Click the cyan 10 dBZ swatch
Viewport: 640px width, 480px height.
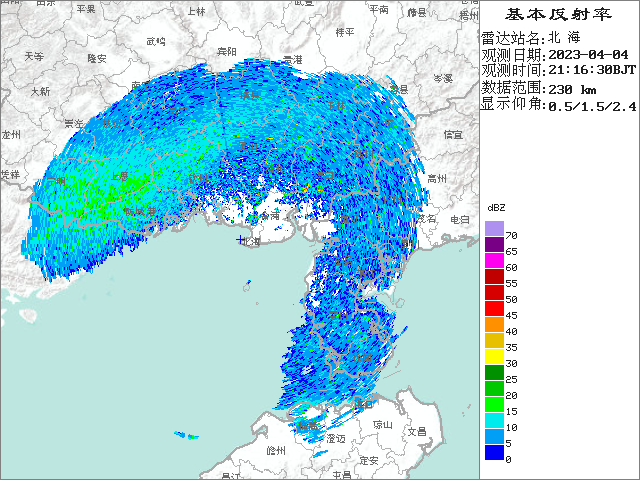494,420
